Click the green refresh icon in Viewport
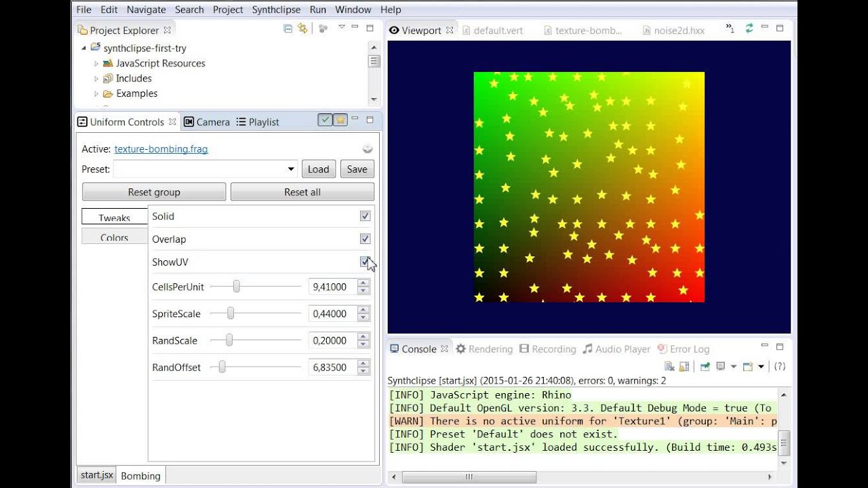Screen dimensions: 868x488 (x=749, y=28)
